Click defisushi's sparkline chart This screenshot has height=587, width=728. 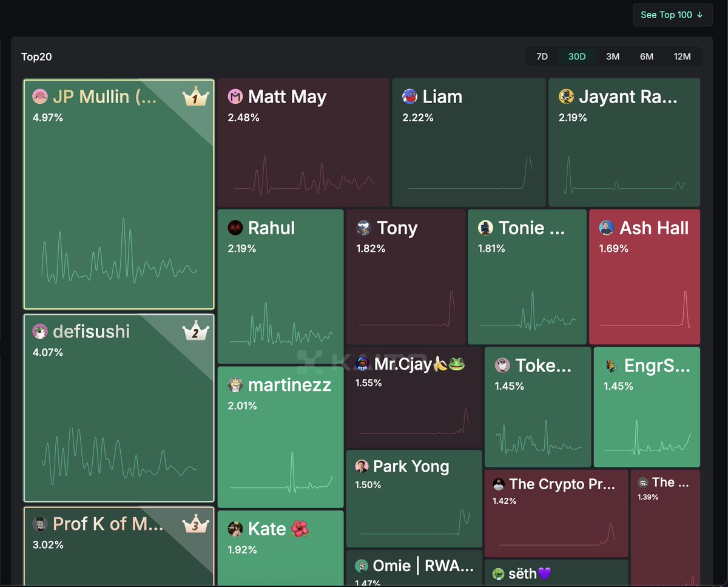tap(119, 456)
